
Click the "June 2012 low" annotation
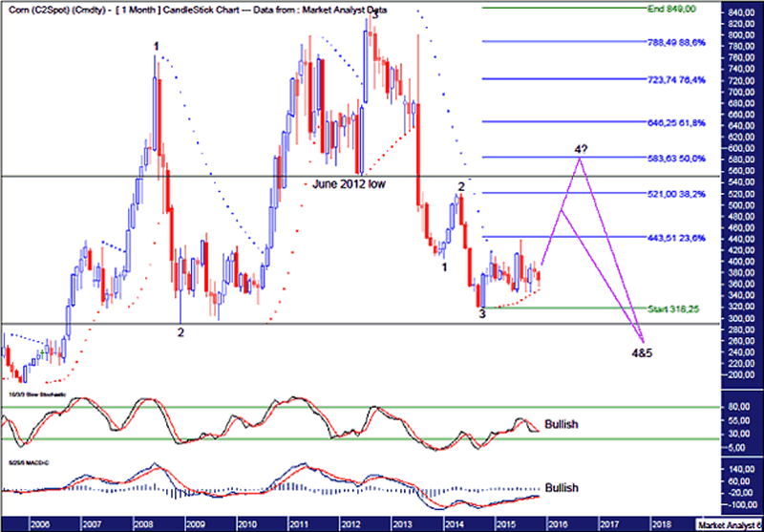pos(349,184)
